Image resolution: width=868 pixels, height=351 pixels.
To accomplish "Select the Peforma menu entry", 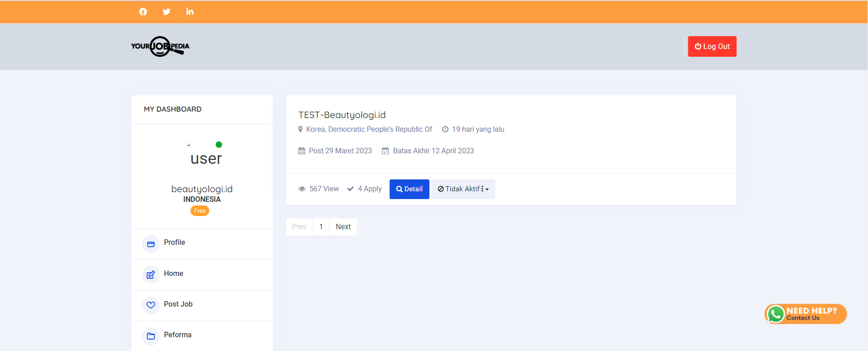I will pyautogui.click(x=178, y=335).
